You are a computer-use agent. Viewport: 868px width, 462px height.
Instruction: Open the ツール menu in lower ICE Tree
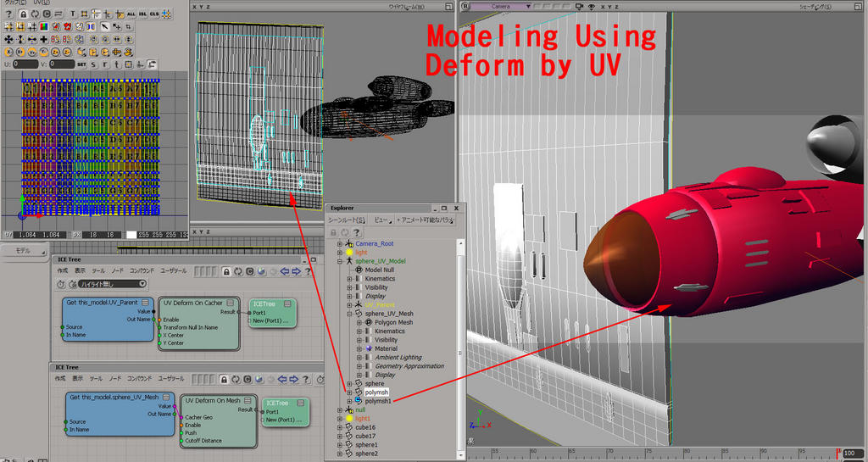coord(97,378)
